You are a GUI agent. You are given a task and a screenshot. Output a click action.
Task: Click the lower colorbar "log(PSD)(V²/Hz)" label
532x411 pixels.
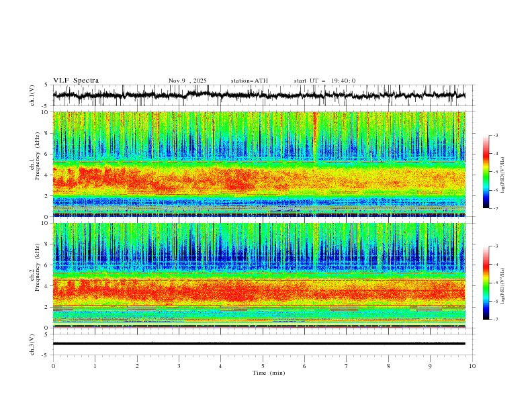click(x=503, y=286)
